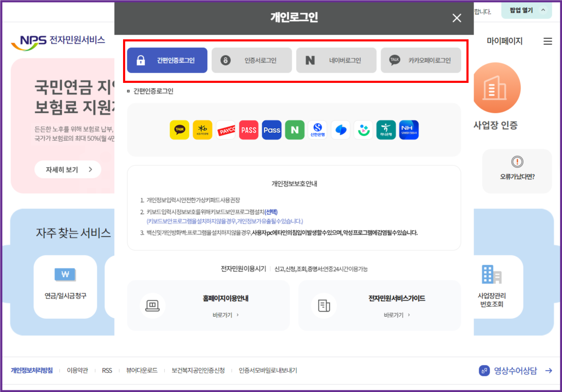Open the hamburger menu icon
This screenshot has width=562, height=392.
coord(548,41)
